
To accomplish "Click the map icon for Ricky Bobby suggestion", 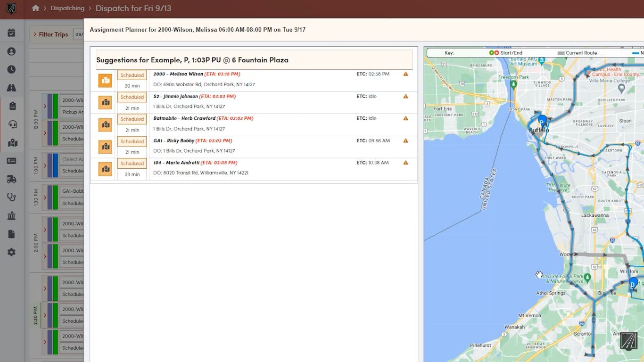I will coord(105,147).
